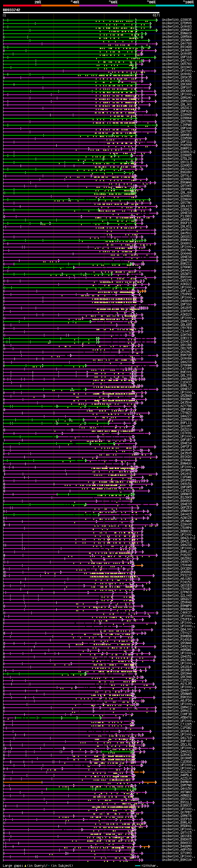
Task: Click UniRef100_Q3ECC3 entry
Action: coord(177,338)
